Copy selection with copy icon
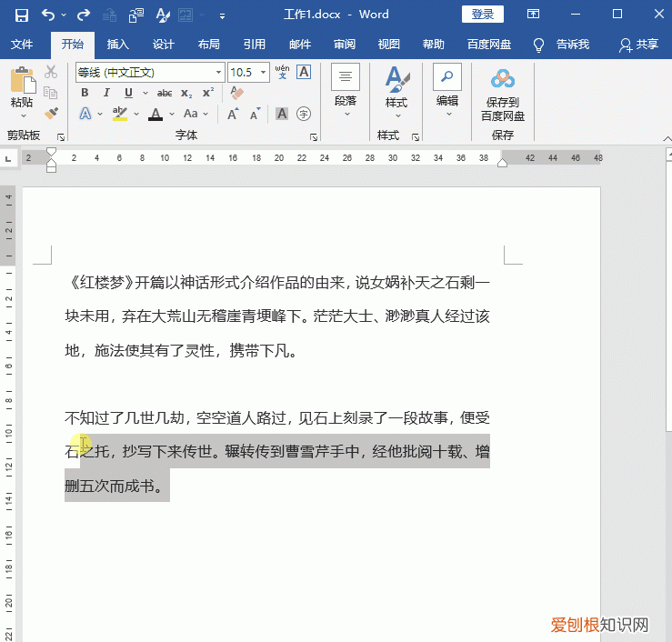 click(x=51, y=92)
